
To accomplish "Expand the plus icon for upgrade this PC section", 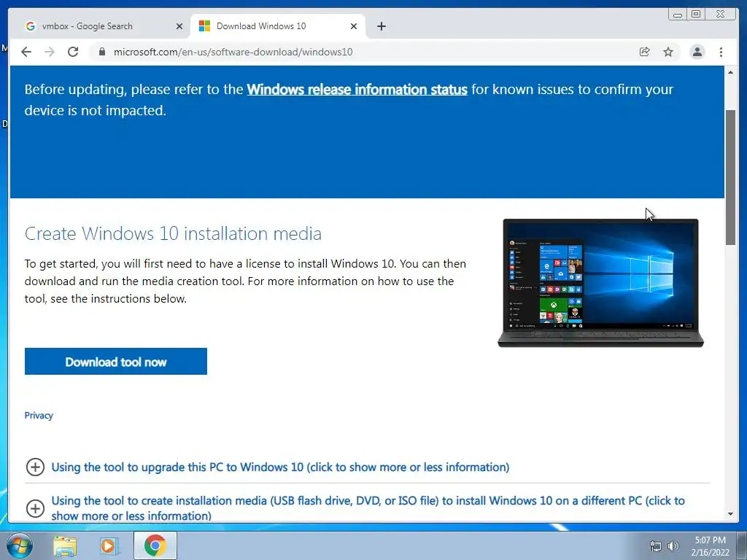I will point(35,467).
